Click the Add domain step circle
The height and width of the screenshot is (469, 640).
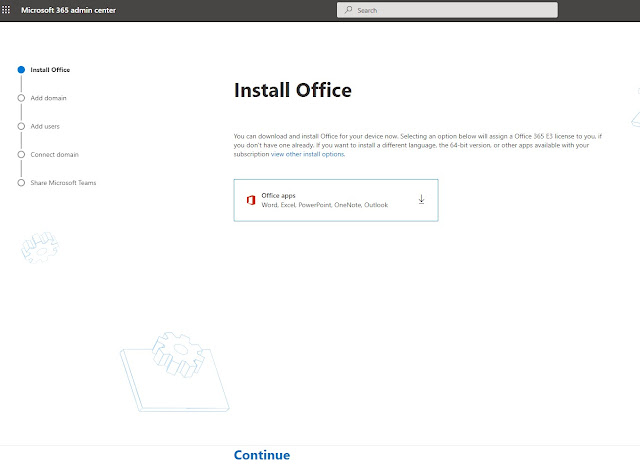[21, 98]
